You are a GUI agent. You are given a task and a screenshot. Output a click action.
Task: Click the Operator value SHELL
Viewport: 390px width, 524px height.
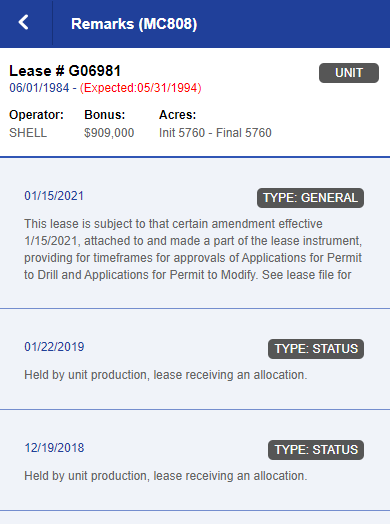pos(28,133)
